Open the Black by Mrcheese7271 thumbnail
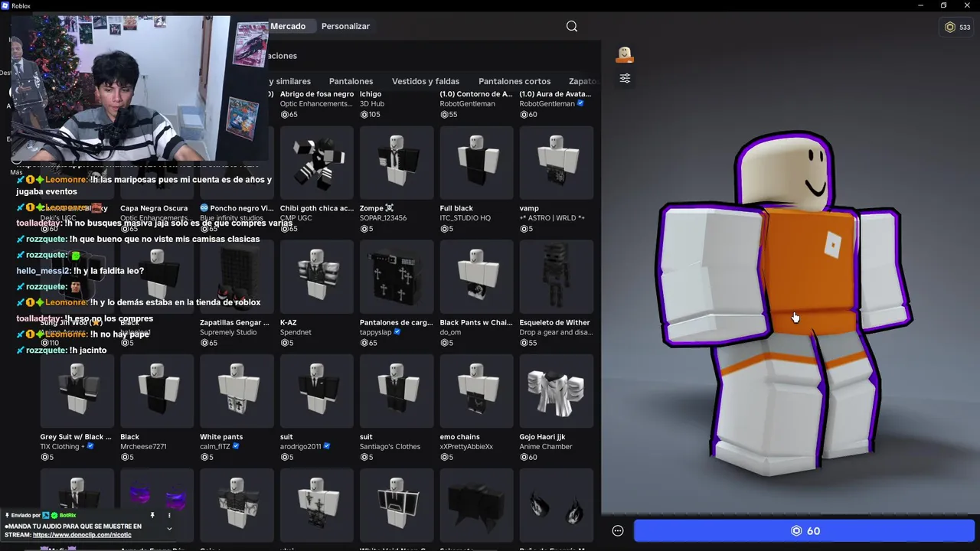The image size is (980, 551). (157, 391)
